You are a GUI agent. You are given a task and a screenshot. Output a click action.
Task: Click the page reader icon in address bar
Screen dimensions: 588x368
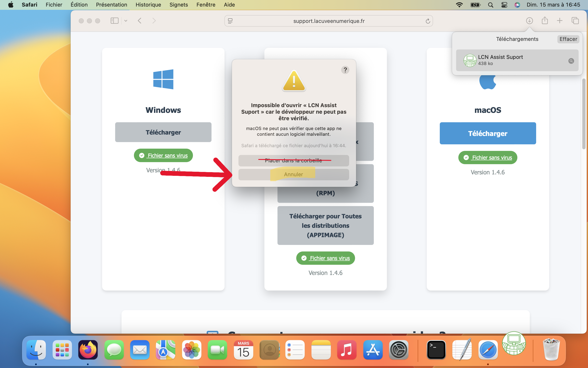click(230, 21)
